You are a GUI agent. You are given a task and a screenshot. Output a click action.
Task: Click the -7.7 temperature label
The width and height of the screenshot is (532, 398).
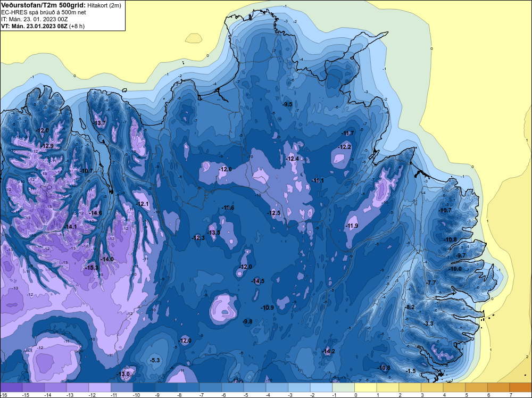(x=431, y=283)
